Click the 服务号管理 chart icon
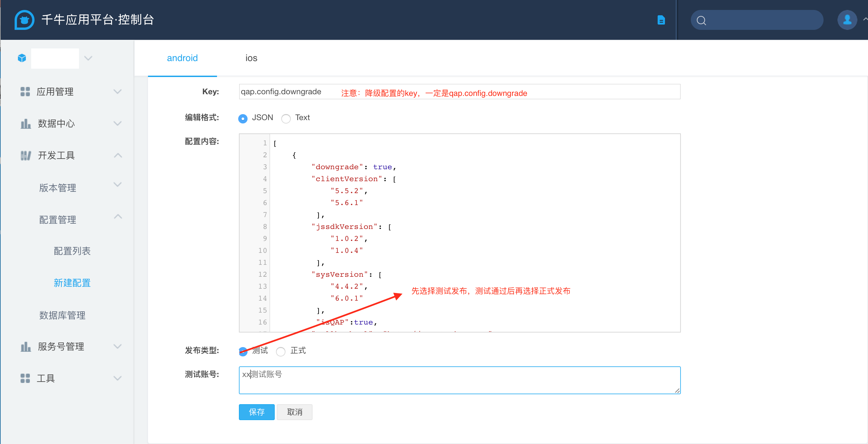 26,347
